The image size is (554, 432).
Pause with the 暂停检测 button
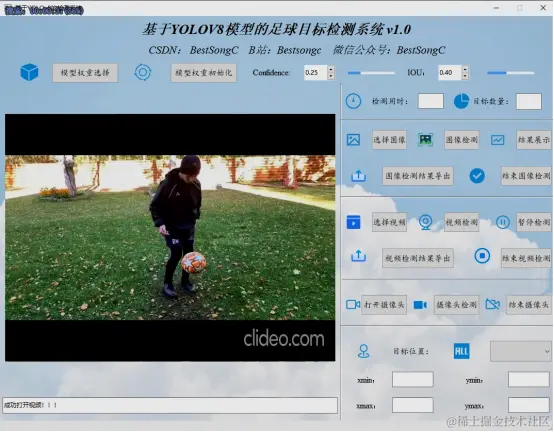click(x=534, y=222)
